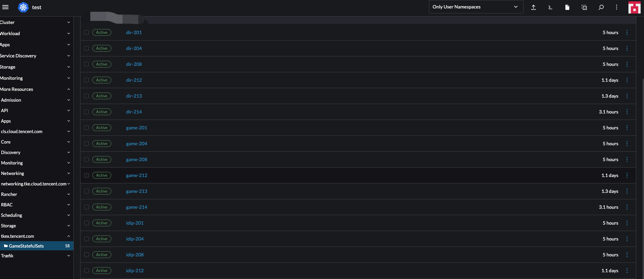Open the kubectl shell icon
The width and height of the screenshot is (644, 279).
pyautogui.click(x=550, y=7)
